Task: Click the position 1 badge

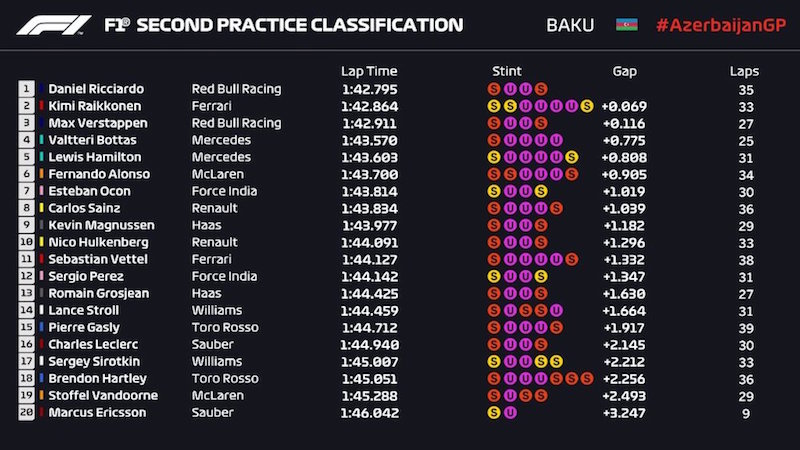Action: pos(25,89)
